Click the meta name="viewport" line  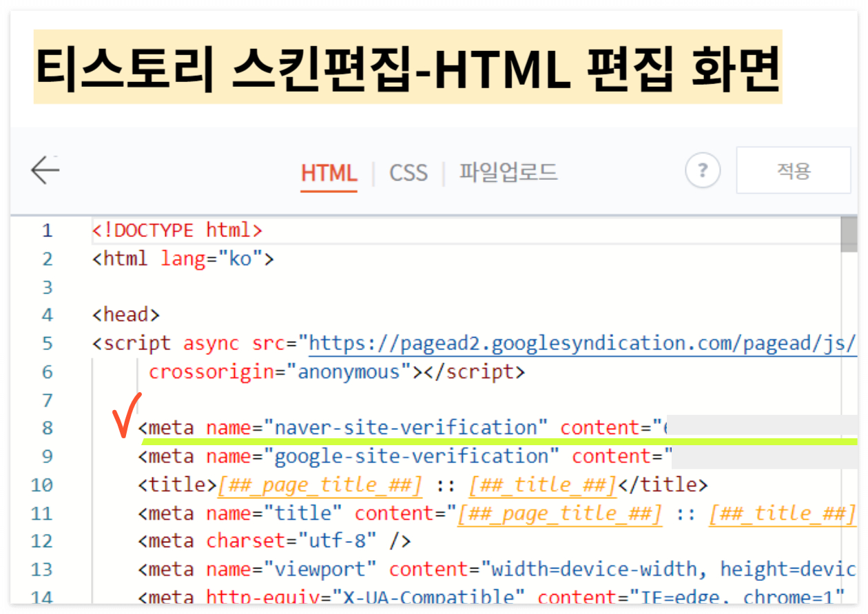497,570
